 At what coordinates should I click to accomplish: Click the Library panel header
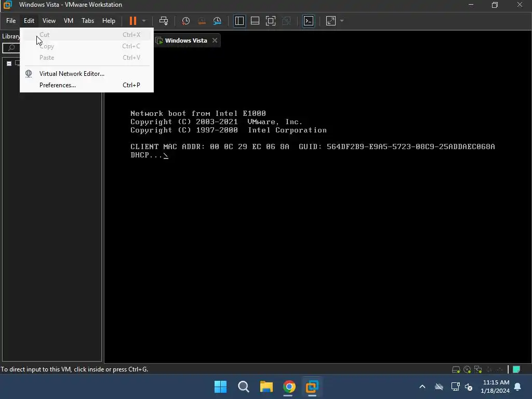(11, 36)
